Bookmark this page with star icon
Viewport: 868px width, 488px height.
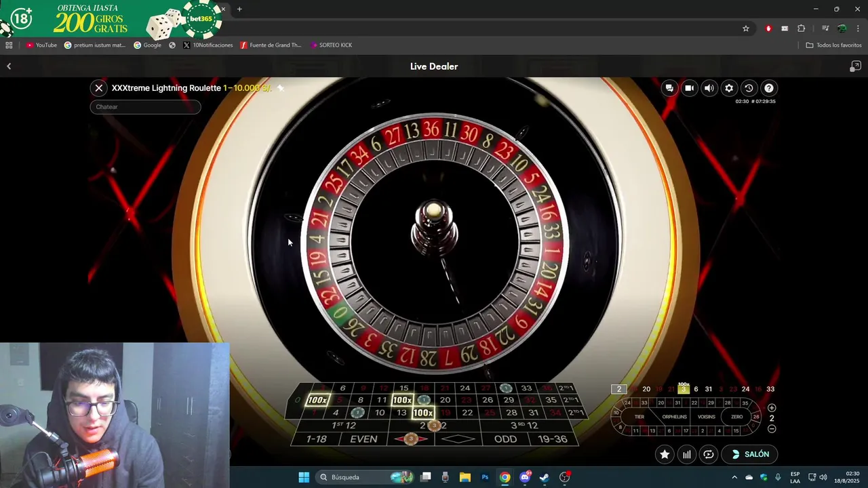click(x=746, y=28)
